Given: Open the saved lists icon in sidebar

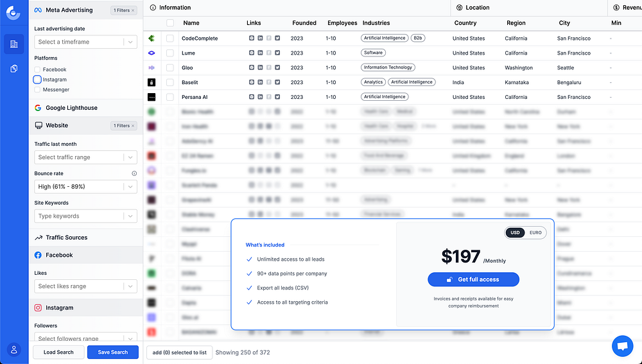Looking at the screenshot, I should [14, 69].
